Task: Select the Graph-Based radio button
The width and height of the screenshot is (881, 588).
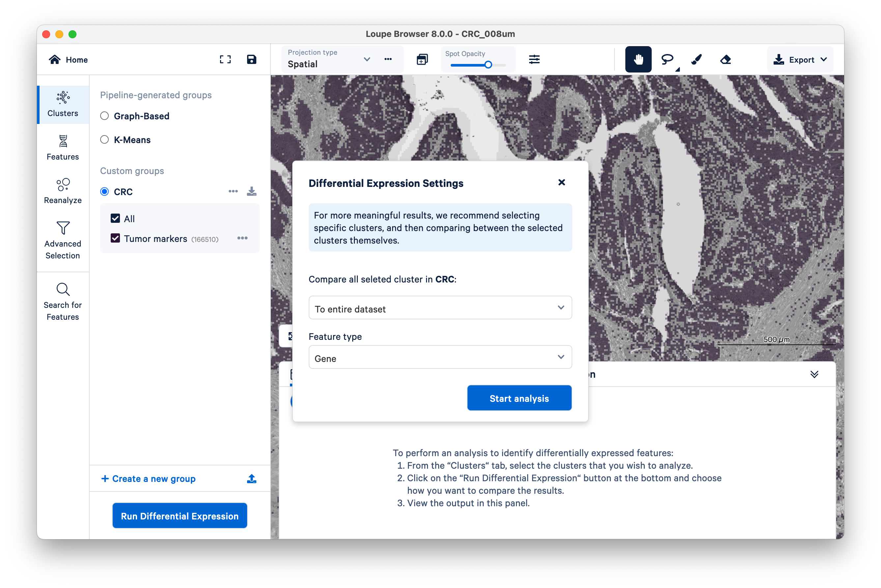Action: point(104,116)
